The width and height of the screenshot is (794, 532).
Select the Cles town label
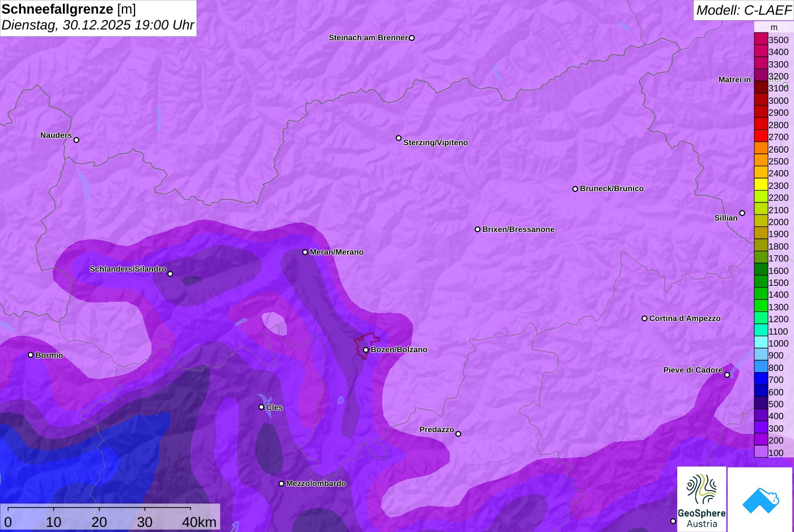(x=274, y=407)
